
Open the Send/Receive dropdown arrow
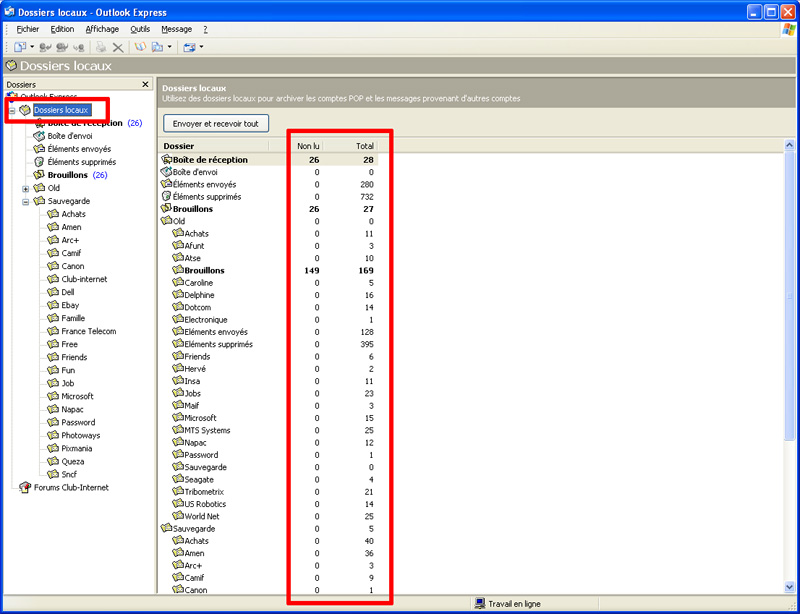202,47
